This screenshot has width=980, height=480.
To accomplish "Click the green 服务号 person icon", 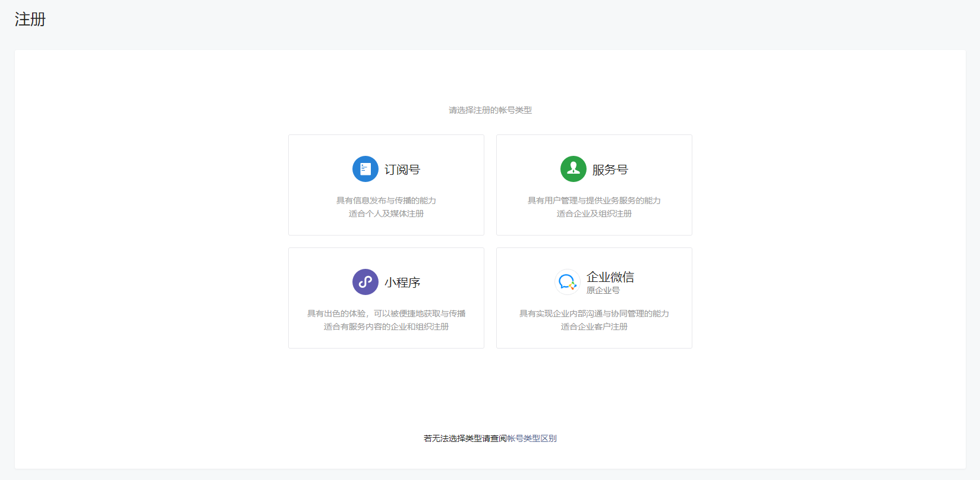I will [x=573, y=169].
